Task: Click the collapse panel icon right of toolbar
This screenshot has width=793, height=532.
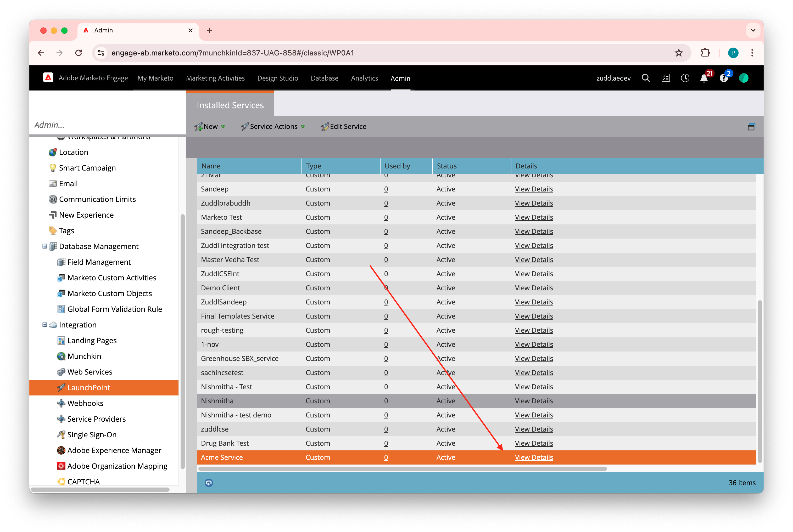Action: click(x=751, y=127)
